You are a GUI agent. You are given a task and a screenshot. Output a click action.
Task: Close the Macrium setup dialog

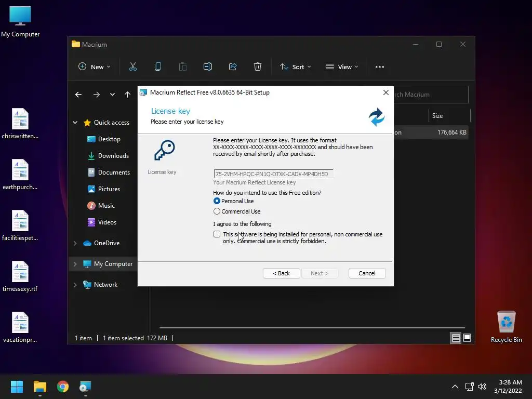point(386,92)
